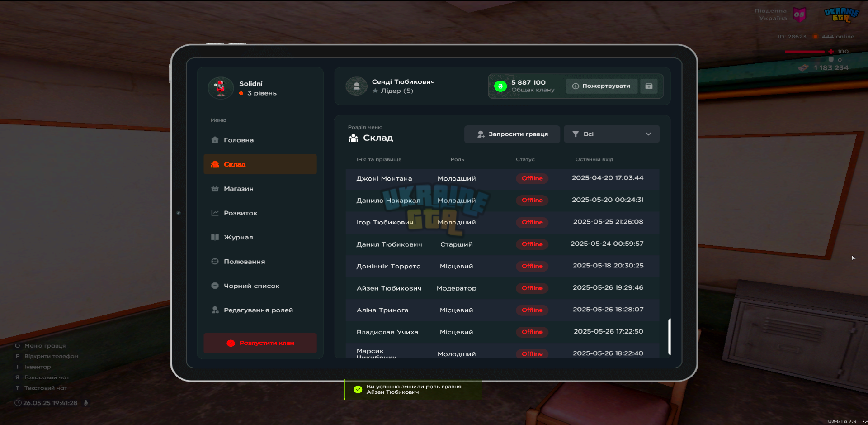
Task: Click the member list scrollbar thumb
Action: coord(670,337)
